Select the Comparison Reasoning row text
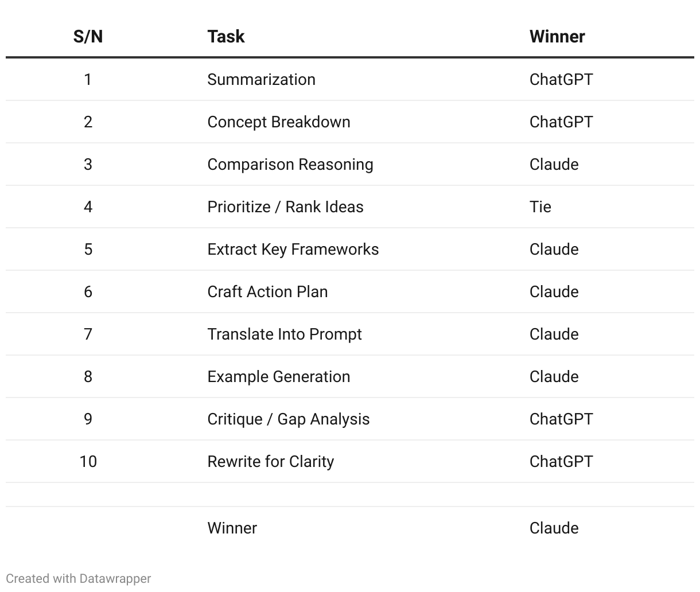 [290, 164]
